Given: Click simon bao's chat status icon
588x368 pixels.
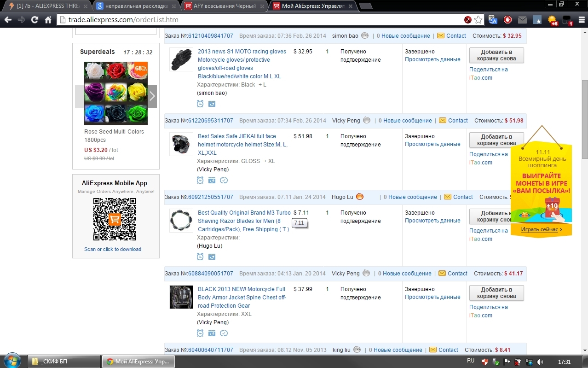Looking at the screenshot, I should (365, 35).
